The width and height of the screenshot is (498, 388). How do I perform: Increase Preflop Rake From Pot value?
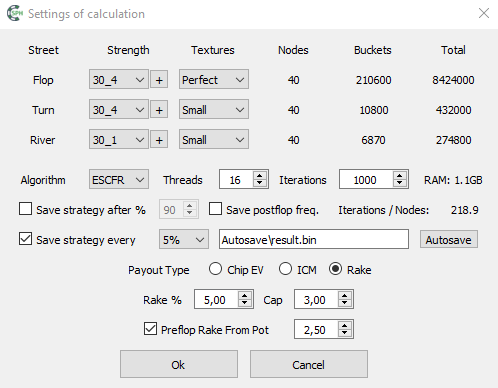pos(345,325)
